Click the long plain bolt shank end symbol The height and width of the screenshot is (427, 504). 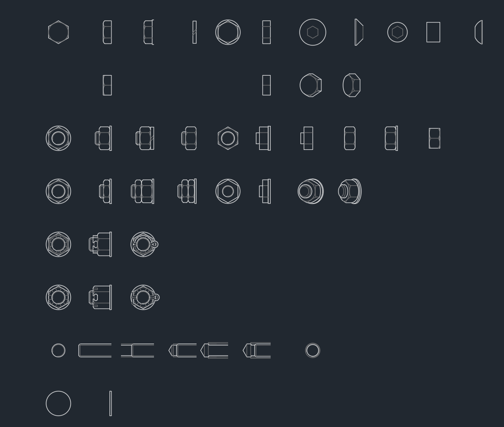[95, 350]
